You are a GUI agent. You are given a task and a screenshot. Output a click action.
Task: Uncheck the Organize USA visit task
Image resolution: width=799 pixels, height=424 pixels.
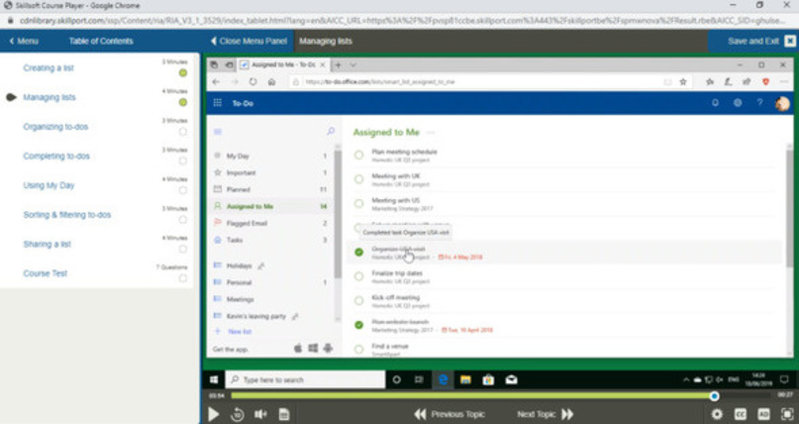[359, 252]
